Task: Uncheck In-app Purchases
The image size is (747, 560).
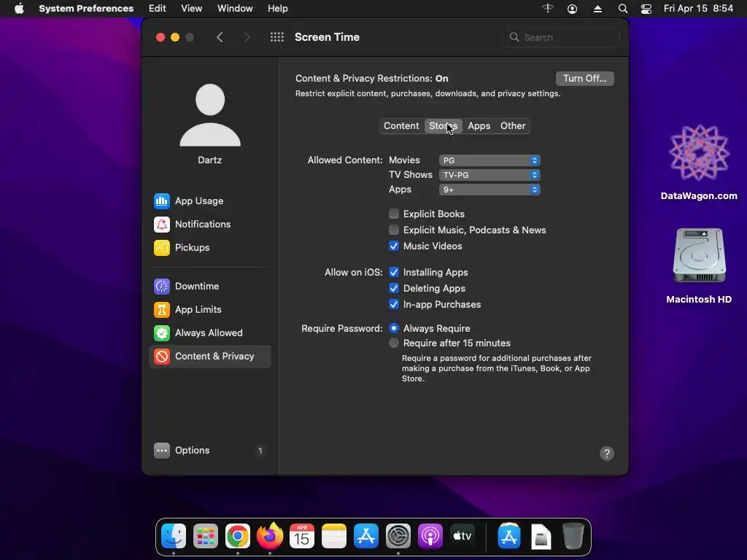Action: [x=393, y=305]
